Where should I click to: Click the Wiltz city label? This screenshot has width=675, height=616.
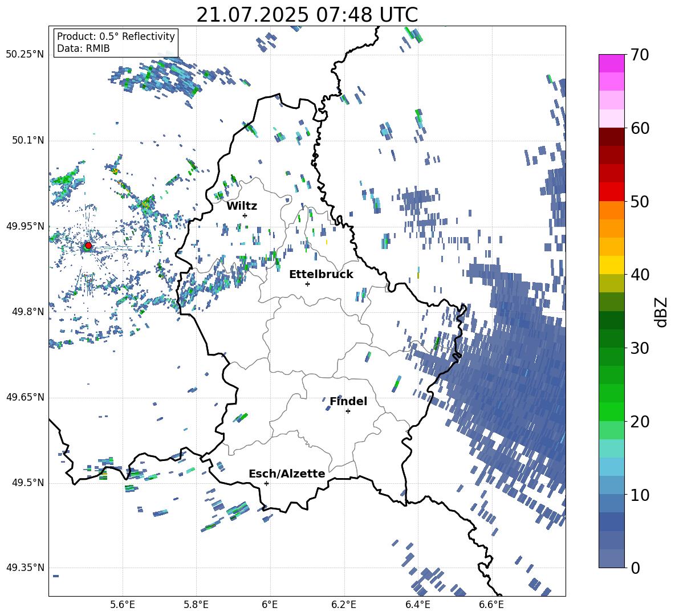point(242,206)
